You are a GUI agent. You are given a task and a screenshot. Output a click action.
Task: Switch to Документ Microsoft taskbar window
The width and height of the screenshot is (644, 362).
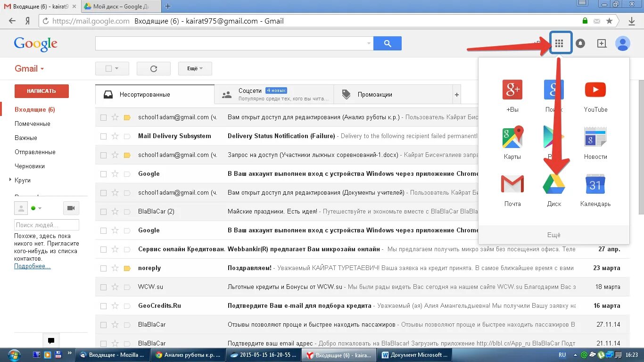pyautogui.click(x=415, y=355)
